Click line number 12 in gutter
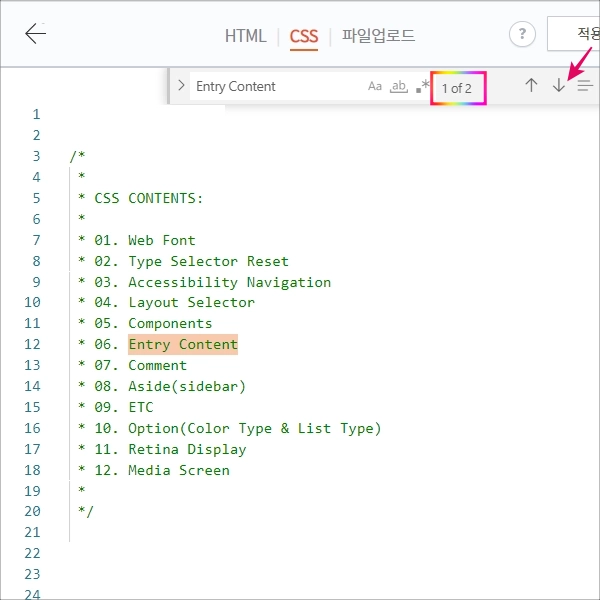Viewport: 600px width, 600px height. (x=32, y=344)
